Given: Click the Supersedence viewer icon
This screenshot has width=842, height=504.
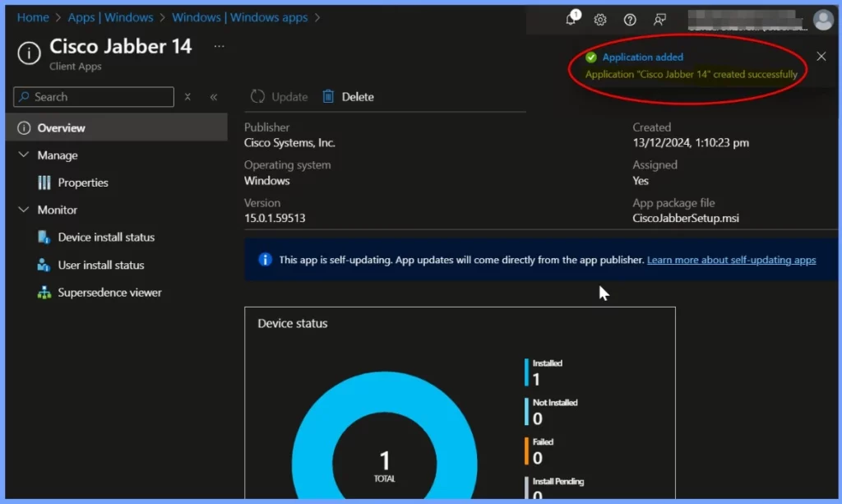Looking at the screenshot, I should click(x=44, y=293).
